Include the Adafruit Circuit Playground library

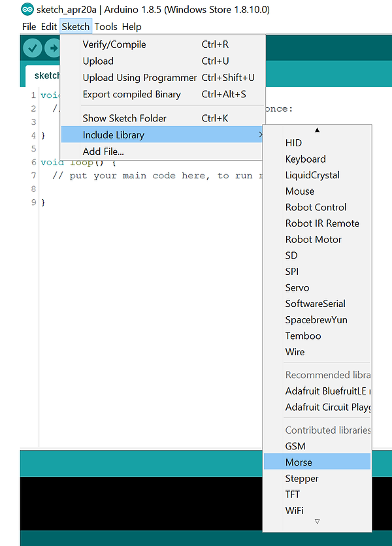pyautogui.click(x=317, y=407)
